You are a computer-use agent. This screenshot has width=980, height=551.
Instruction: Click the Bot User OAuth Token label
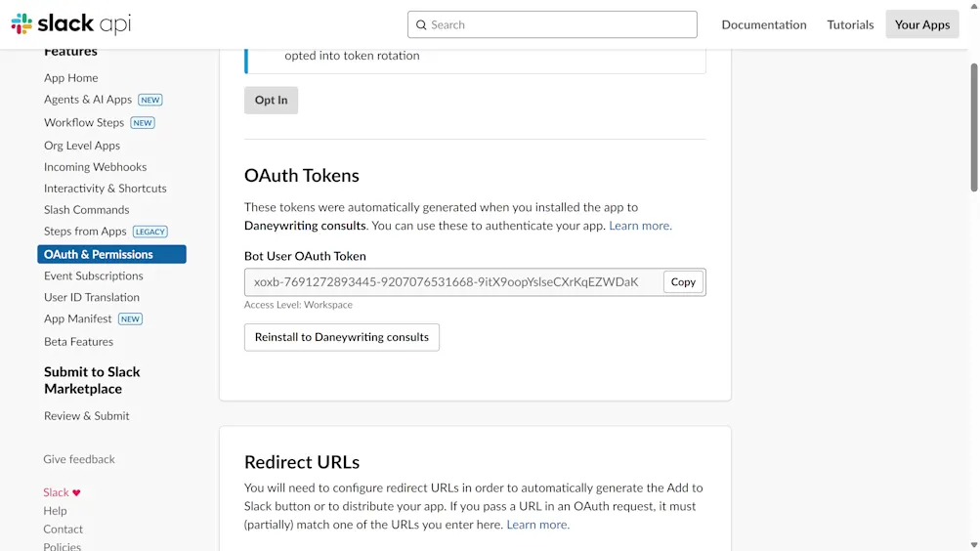click(x=305, y=256)
